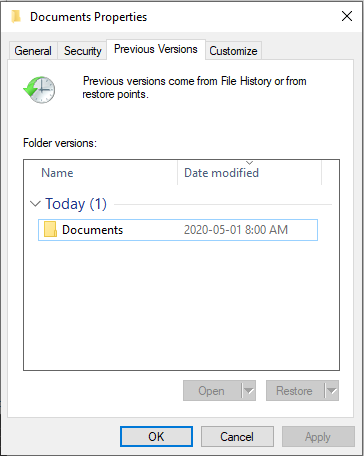The height and width of the screenshot is (456, 364).
Task: Select the 2020-05-01 8:00 AM version entry
Action: pos(178,230)
